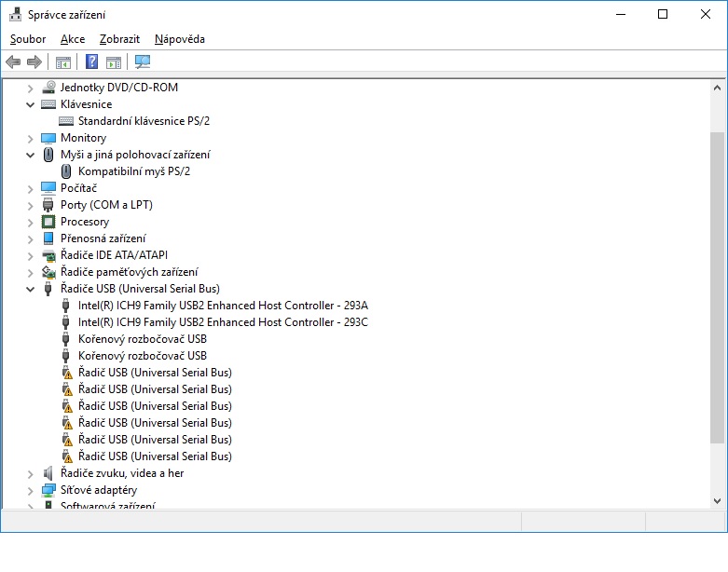The height and width of the screenshot is (572, 728).
Task: Select the first Kořenový rozbočovač USB
Action: (x=143, y=339)
